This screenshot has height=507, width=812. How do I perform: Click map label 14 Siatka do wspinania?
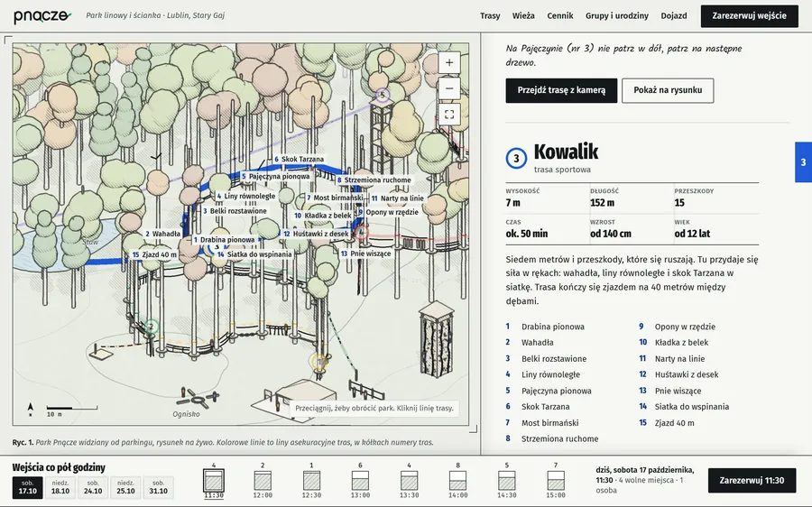[254, 254]
